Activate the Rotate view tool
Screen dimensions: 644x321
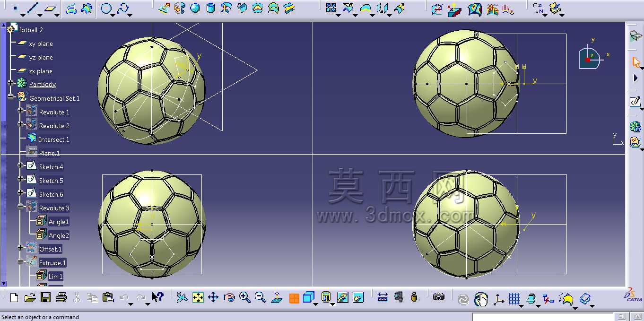click(229, 297)
